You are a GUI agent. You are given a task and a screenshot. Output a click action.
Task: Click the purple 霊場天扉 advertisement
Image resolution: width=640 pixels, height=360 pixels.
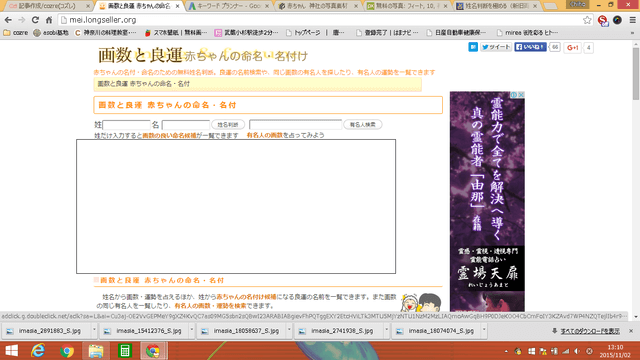(x=487, y=201)
